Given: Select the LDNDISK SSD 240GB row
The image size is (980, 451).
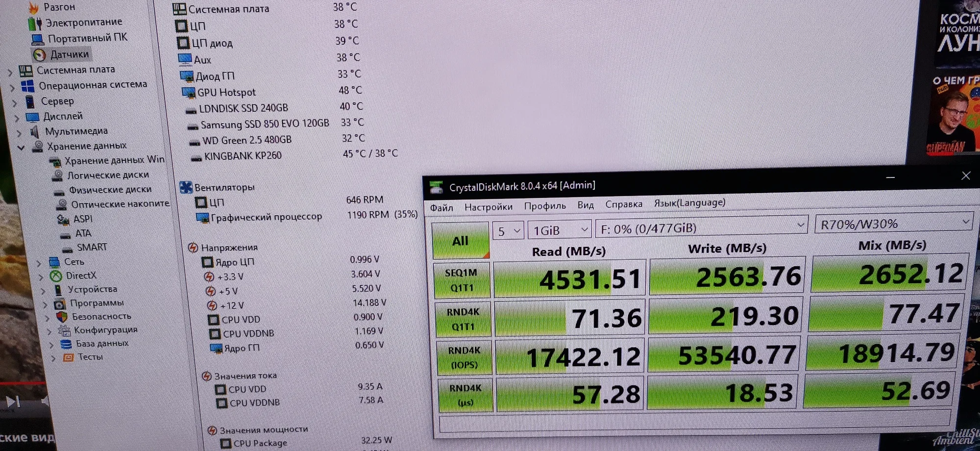Looking at the screenshot, I should tap(275, 107).
